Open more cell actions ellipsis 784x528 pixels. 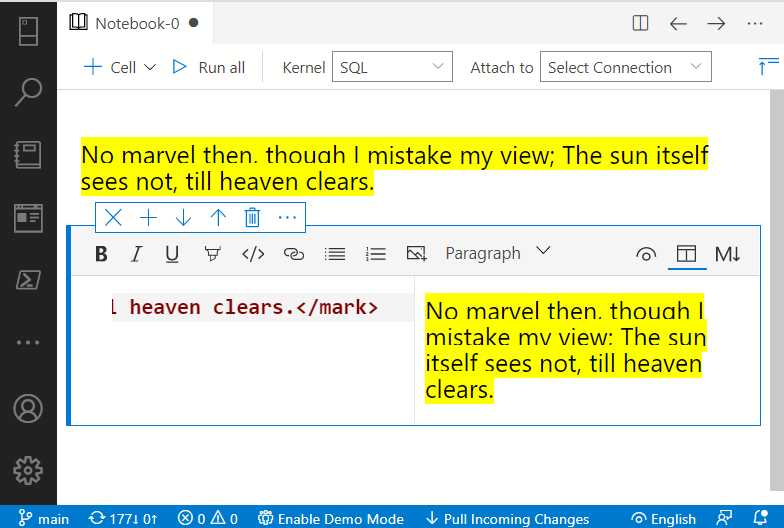point(287,218)
